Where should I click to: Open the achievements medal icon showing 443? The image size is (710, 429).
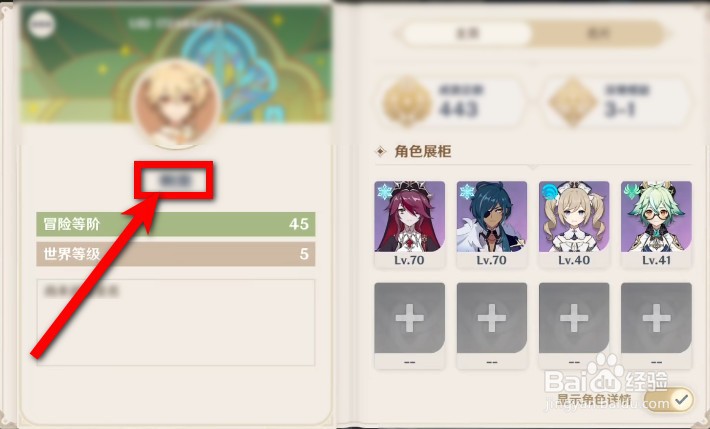(x=407, y=101)
